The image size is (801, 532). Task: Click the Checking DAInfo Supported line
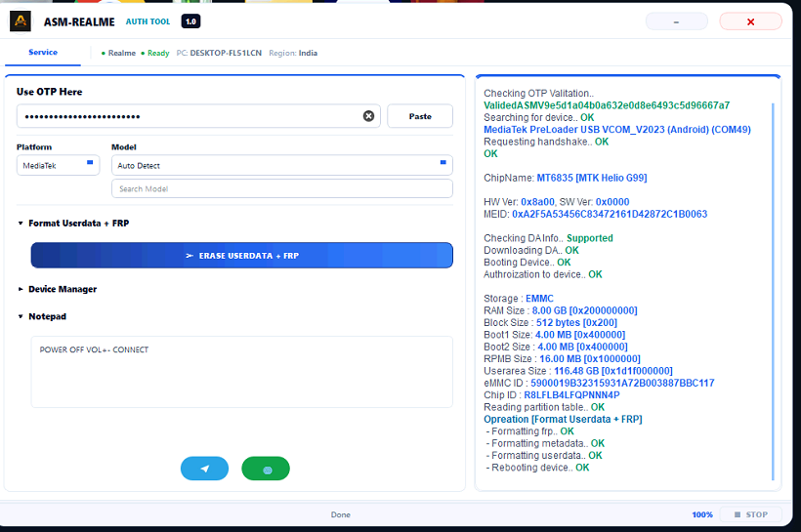pos(548,238)
